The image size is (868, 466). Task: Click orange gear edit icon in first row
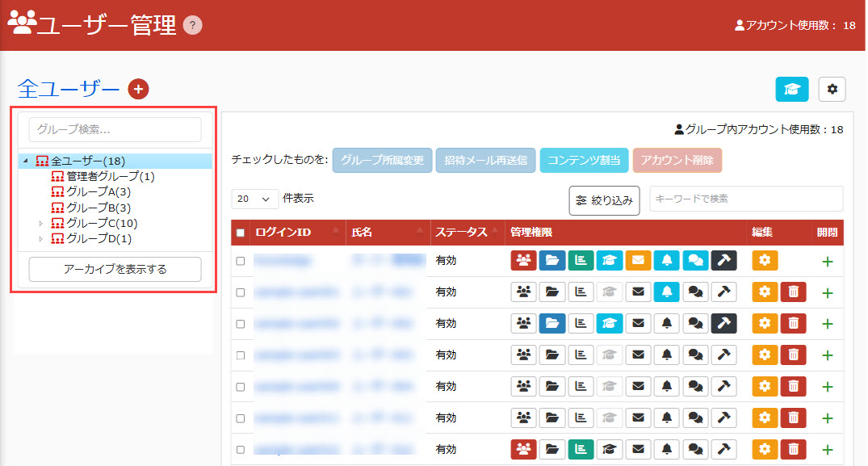click(765, 260)
